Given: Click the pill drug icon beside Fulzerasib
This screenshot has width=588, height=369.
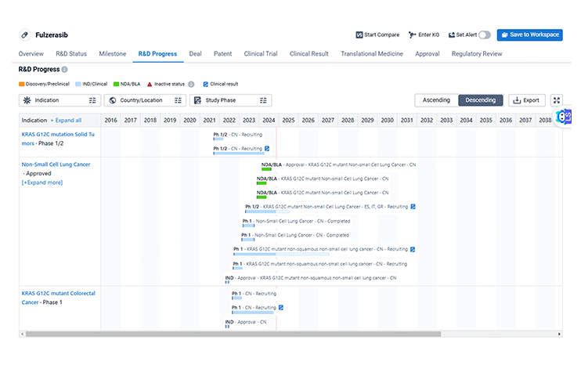Looking at the screenshot, I should click(x=23, y=35).
